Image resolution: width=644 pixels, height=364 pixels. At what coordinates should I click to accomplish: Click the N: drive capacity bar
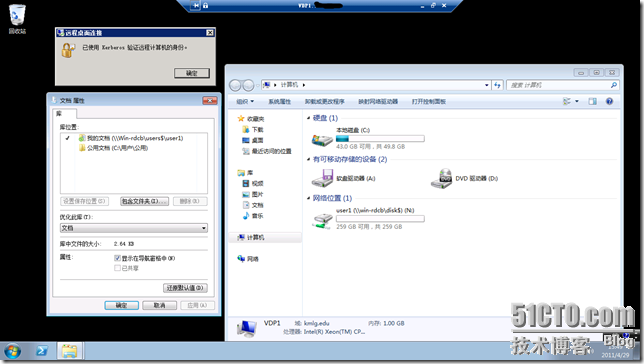pos(380,219)
